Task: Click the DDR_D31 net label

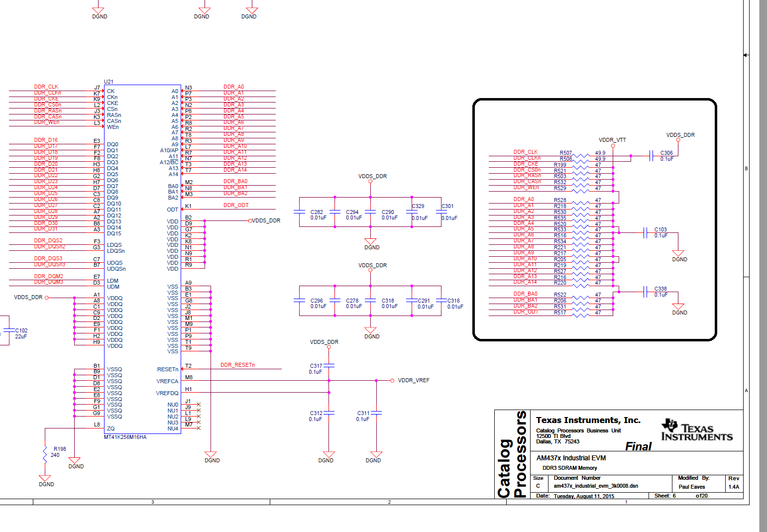Action: pos(46,229)
